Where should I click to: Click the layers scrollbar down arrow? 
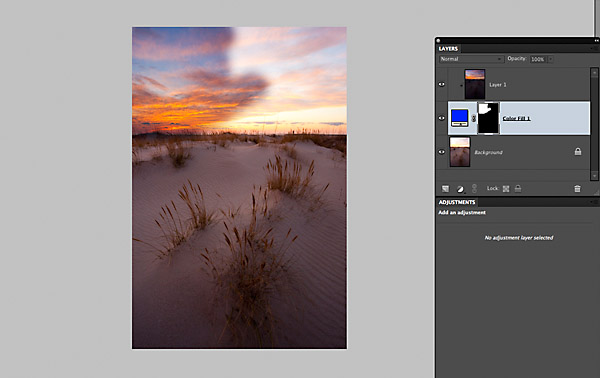594,176
